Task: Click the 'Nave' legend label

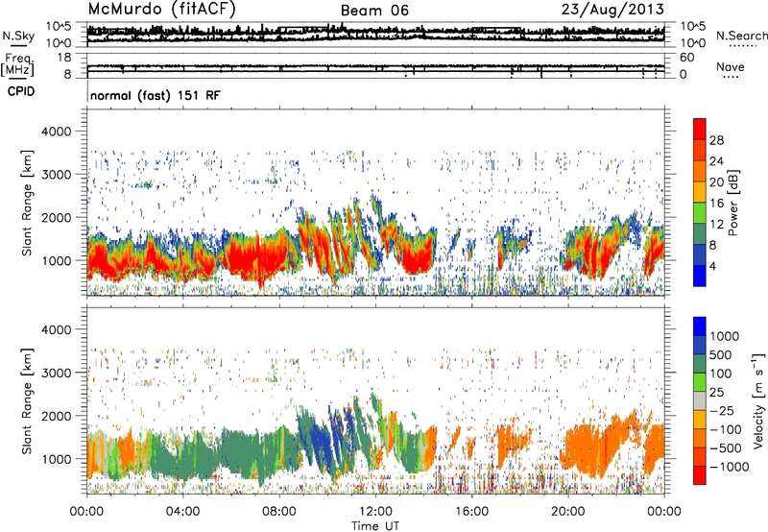Action: (731, 66)
